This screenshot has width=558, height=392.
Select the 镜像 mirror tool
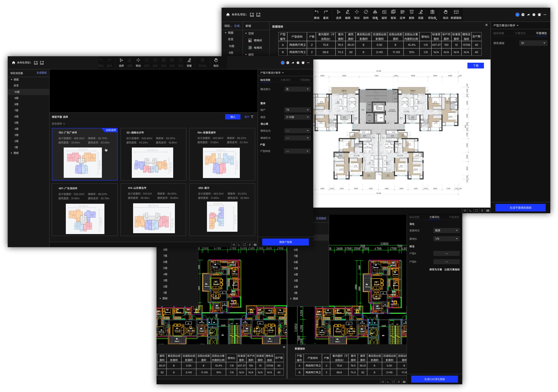tap(375, 12)
